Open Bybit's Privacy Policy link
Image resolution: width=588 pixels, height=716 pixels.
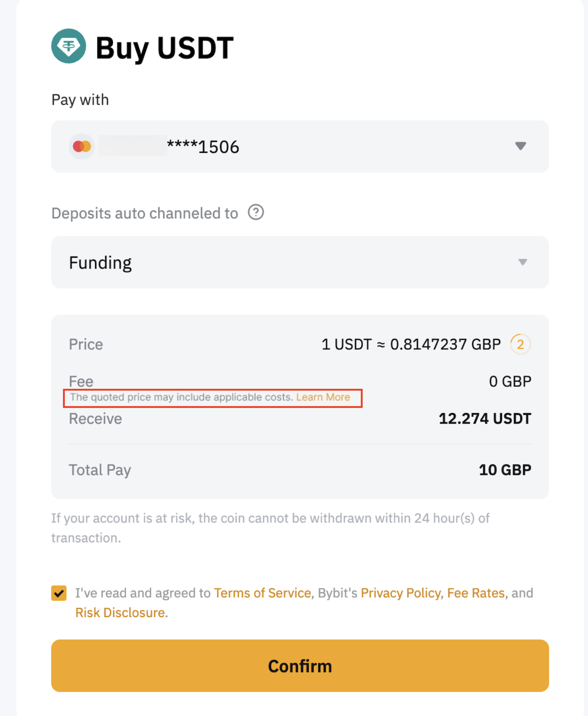[x=401, y=593]
